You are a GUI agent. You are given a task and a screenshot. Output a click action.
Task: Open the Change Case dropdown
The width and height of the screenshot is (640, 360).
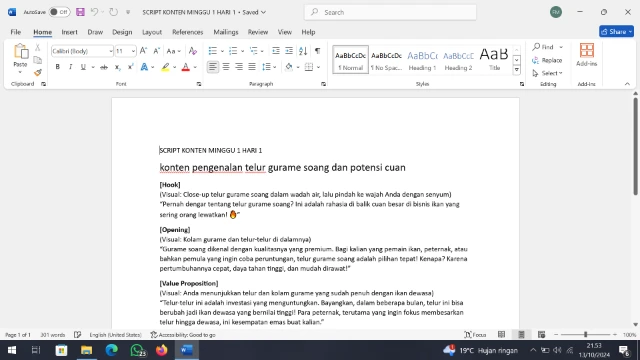coord(173,51)
